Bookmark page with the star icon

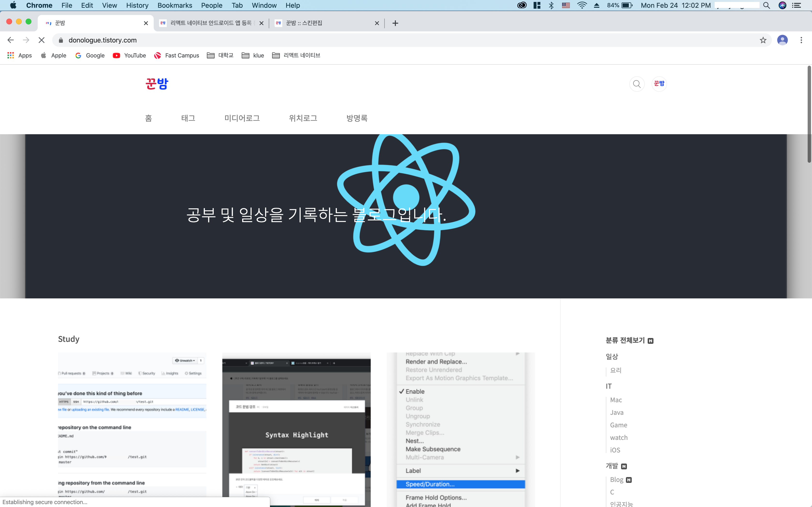point(763,40)
